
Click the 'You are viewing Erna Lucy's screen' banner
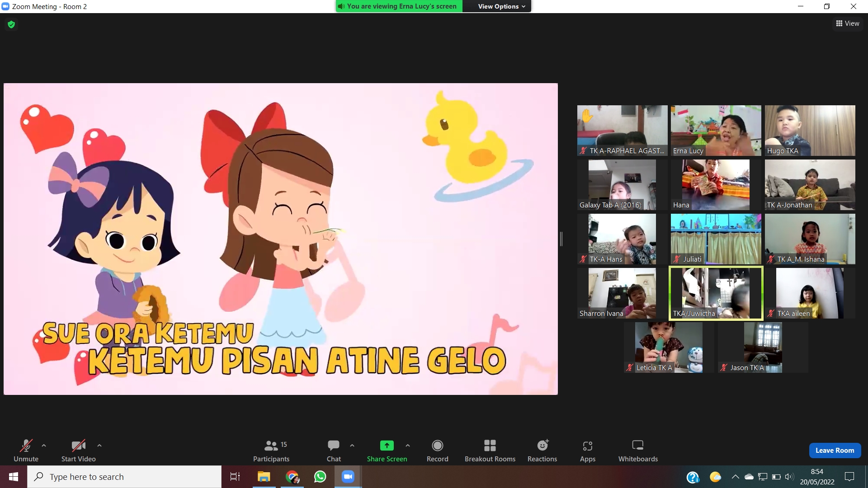point(399,6)
